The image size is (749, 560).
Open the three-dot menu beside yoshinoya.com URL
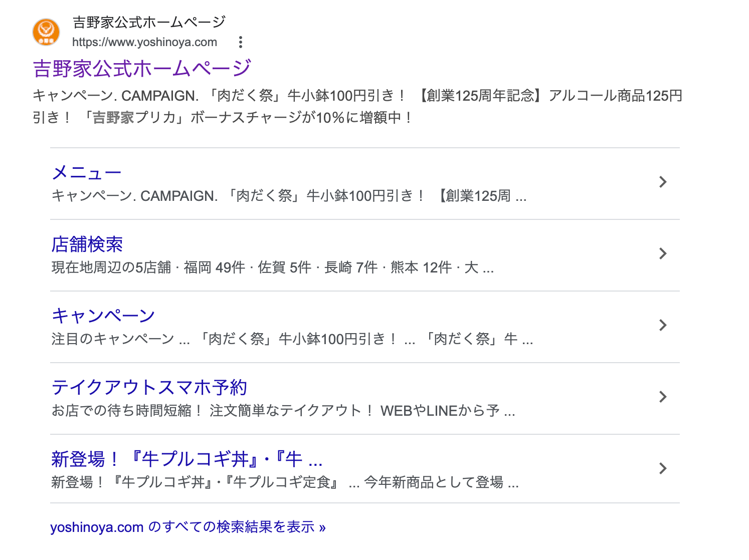tap(241, 42)
